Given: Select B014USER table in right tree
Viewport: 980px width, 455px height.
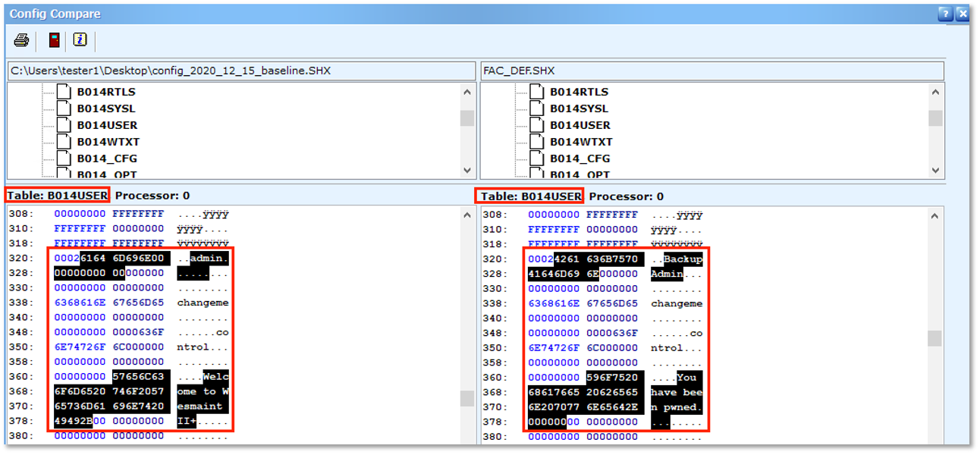Looking at the screenshot, I should click(x=580, y=125).
